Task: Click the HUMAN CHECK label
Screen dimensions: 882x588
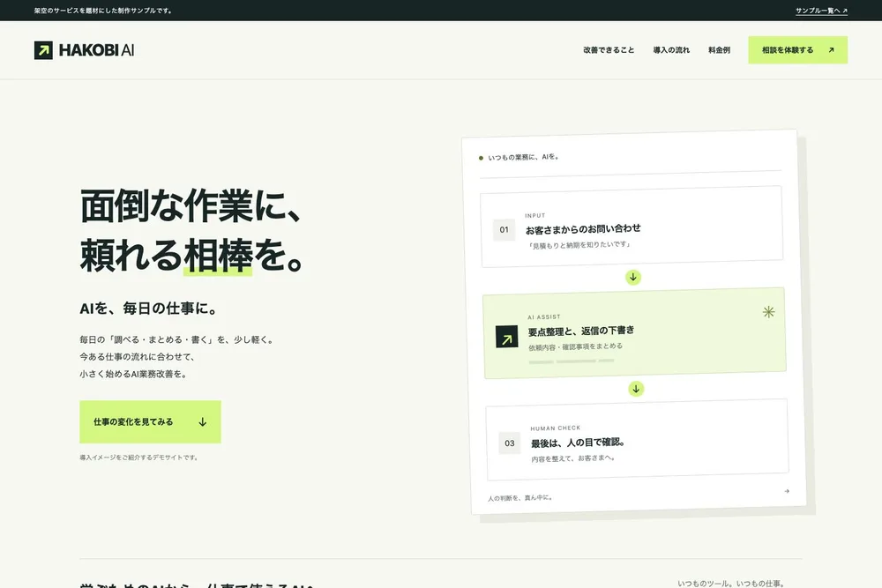Action: pyautogui.click(x=555, y=428)
